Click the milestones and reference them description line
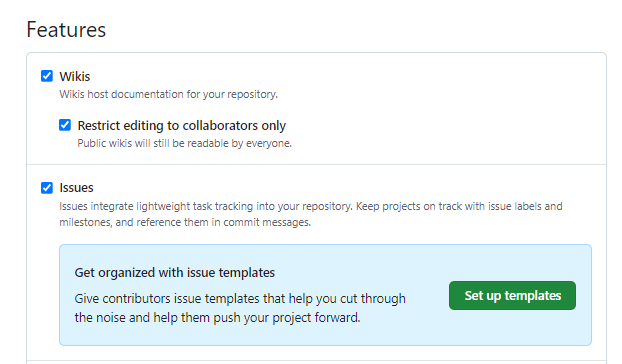This screenshot has height=364, width=622. [185, 222]
